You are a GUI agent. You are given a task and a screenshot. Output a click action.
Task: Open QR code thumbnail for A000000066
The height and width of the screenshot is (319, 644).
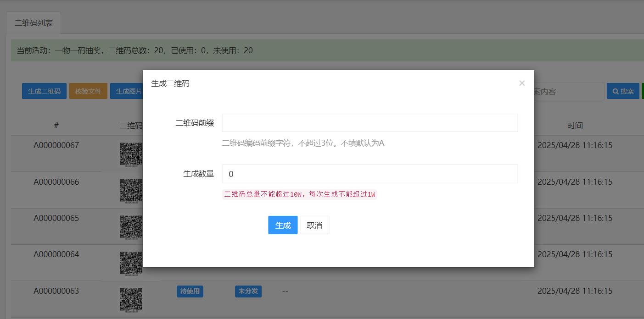[131, 190]
